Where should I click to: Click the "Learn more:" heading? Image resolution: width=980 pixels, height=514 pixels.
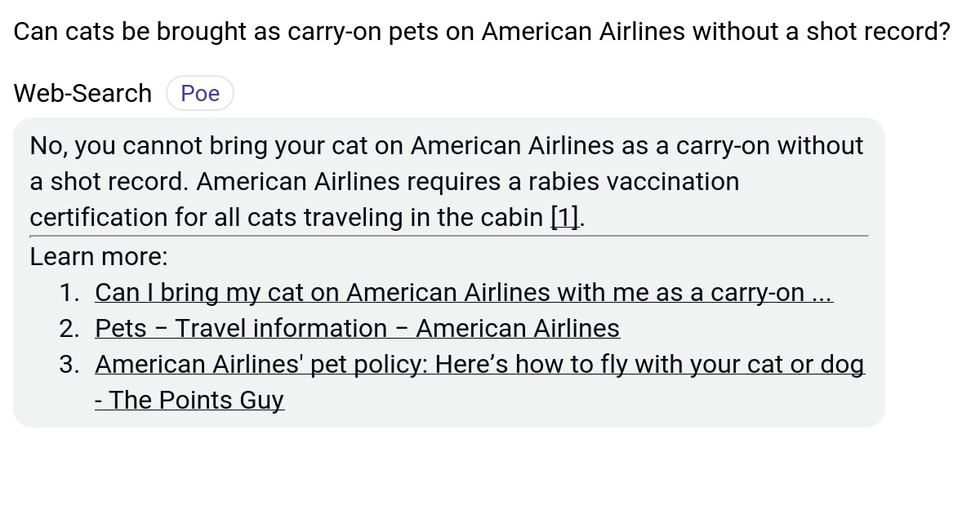(x=98, y=256)
